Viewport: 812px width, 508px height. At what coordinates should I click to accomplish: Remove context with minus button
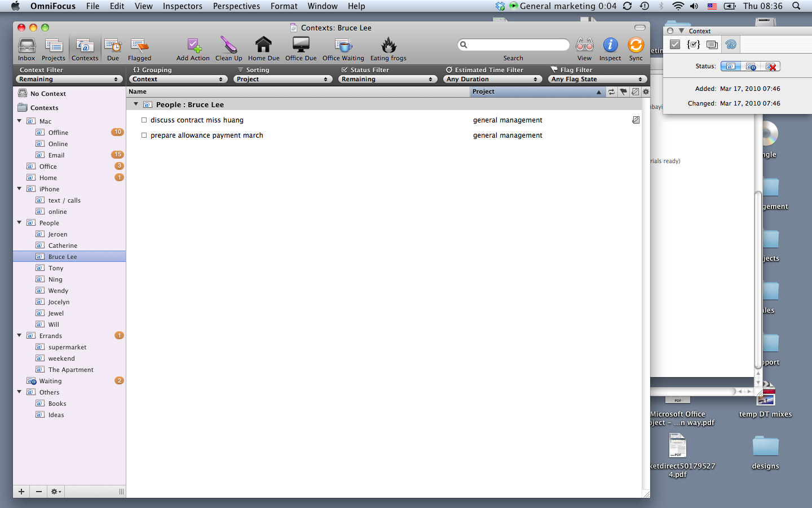tap(38, 492)
